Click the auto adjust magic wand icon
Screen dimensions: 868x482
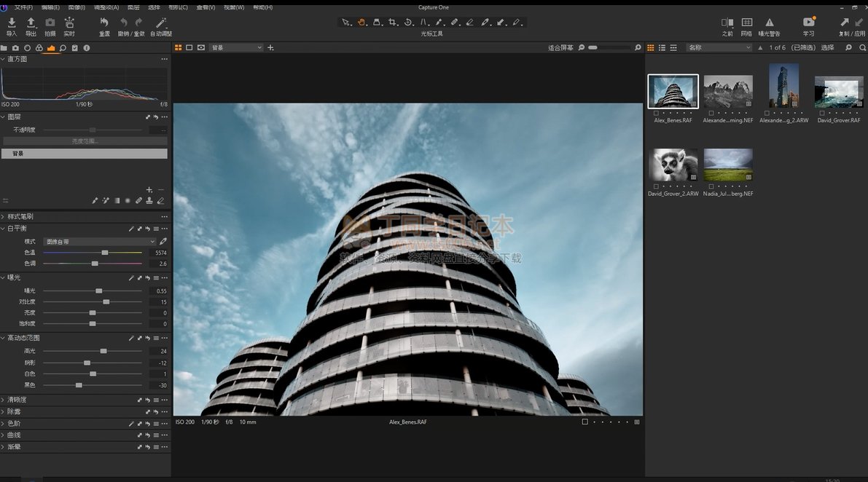161,23
